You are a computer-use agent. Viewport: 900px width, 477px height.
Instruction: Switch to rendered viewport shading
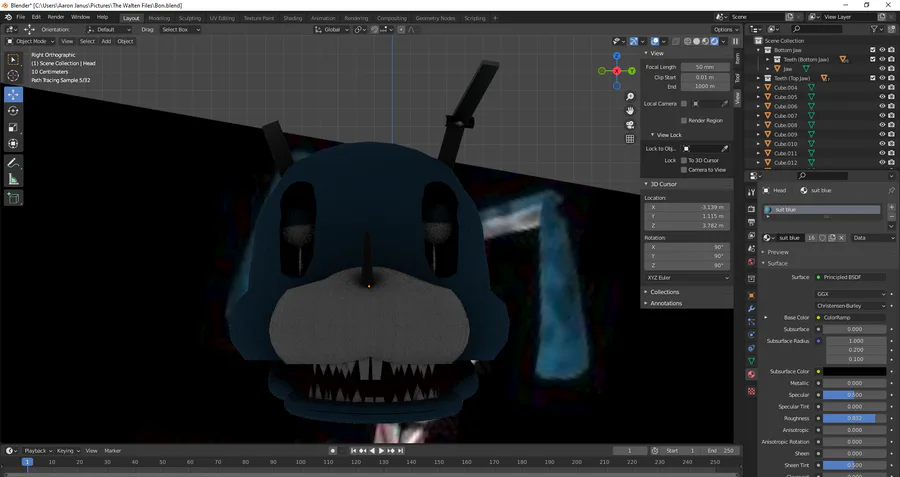coord(715,41)
